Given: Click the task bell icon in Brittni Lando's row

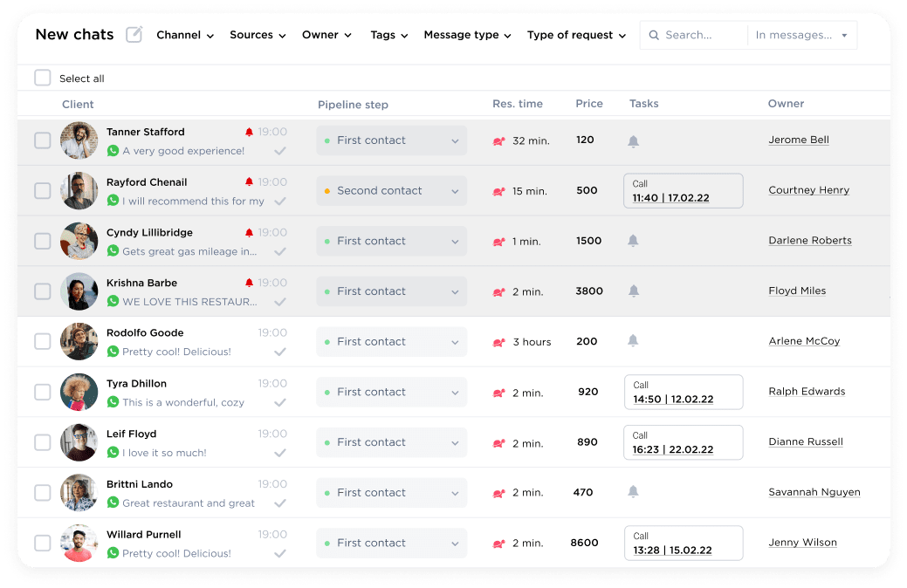Looking at the screenshot, I should coord(632,493).
